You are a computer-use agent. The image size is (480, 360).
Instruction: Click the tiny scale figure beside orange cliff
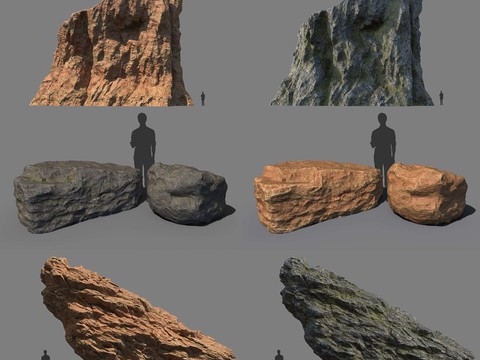203,99
